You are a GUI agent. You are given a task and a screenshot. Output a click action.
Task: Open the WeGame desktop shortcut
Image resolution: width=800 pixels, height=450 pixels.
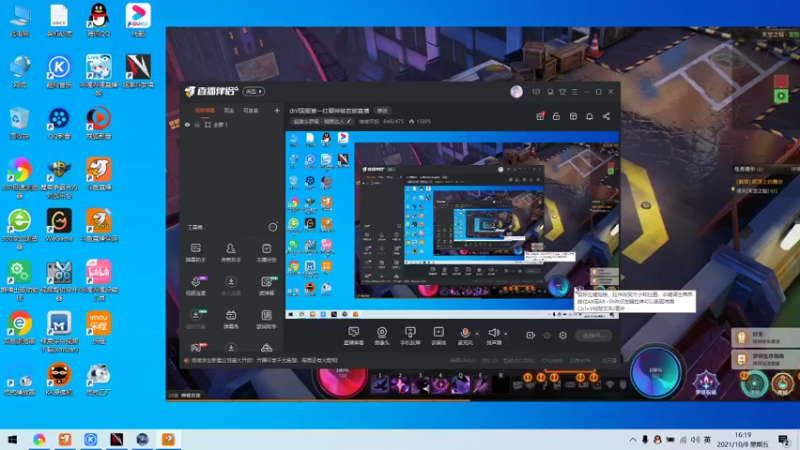point(59,225)
